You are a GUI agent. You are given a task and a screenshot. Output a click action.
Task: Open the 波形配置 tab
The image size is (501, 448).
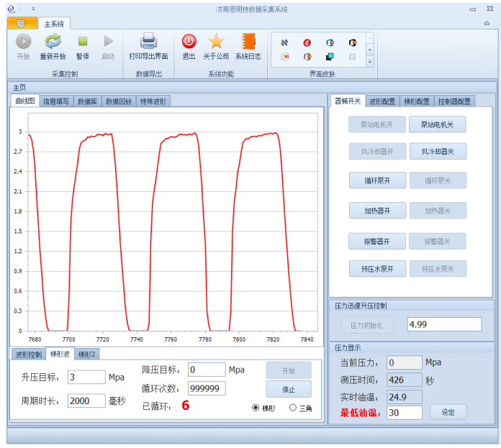382,101
